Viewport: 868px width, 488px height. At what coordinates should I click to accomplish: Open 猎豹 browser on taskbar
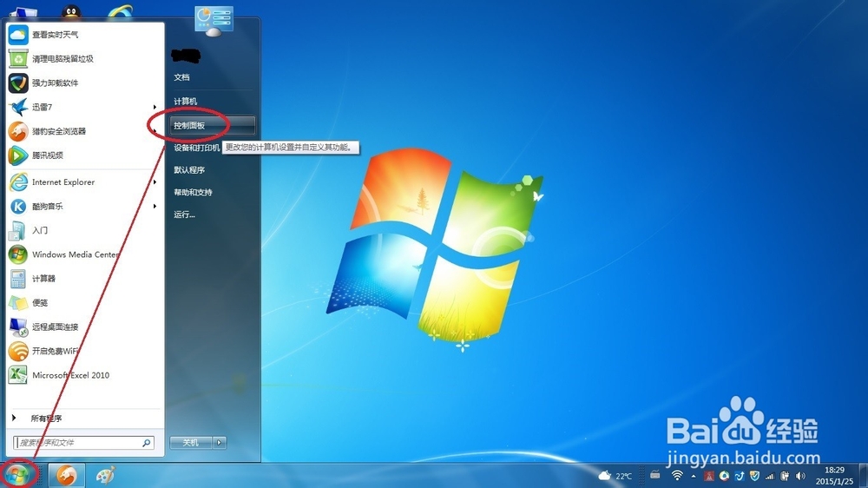pos(67,475)
